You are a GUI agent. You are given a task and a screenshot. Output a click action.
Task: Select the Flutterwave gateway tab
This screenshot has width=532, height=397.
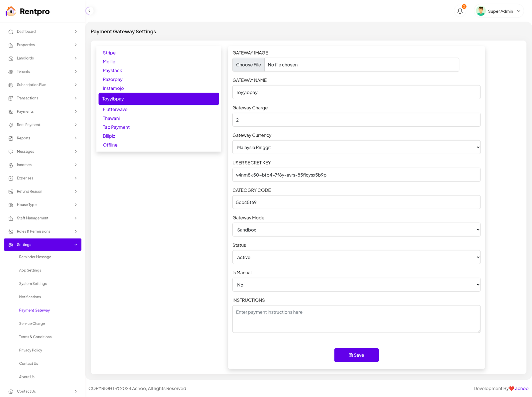point(115,109)
